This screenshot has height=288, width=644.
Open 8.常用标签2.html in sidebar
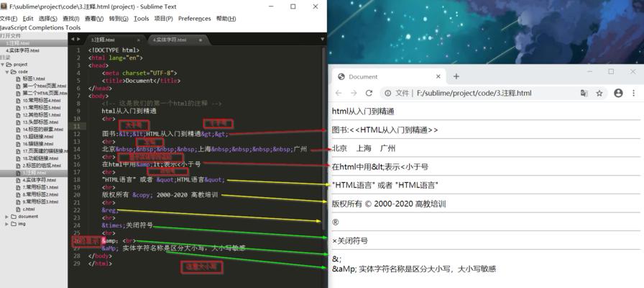point(40,194)
